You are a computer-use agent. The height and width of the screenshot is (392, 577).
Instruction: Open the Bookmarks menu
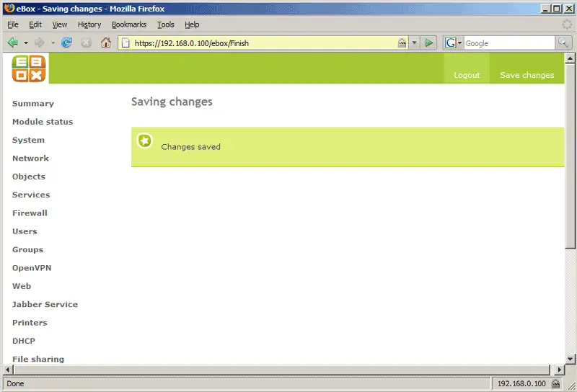129,24
